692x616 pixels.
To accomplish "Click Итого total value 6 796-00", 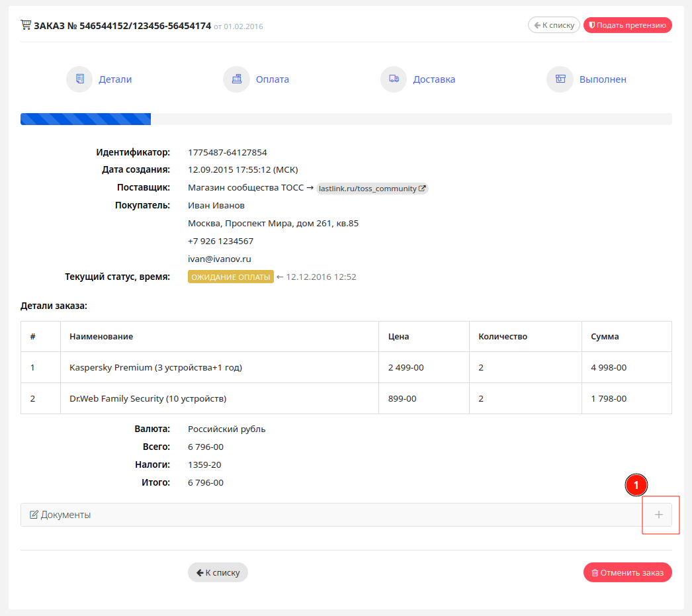I will [206, 483].
